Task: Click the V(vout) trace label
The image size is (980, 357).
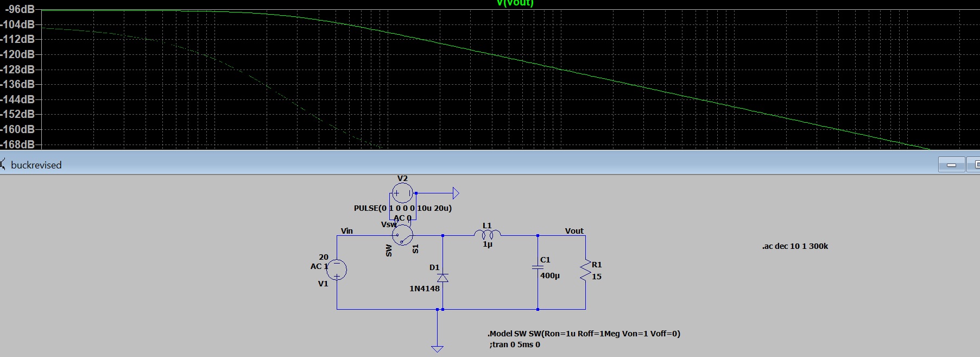Action: pos(515,3)
